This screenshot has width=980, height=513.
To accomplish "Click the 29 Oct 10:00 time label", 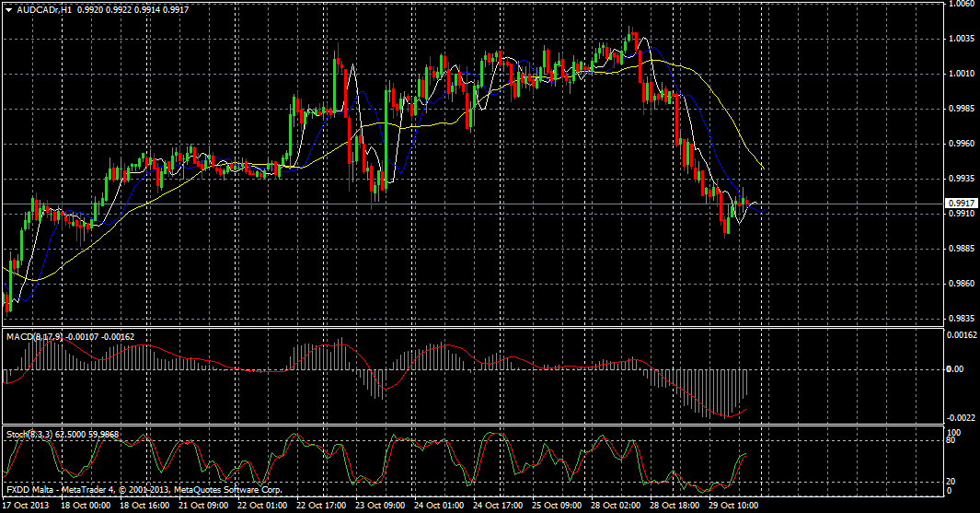I will point(735,506).
